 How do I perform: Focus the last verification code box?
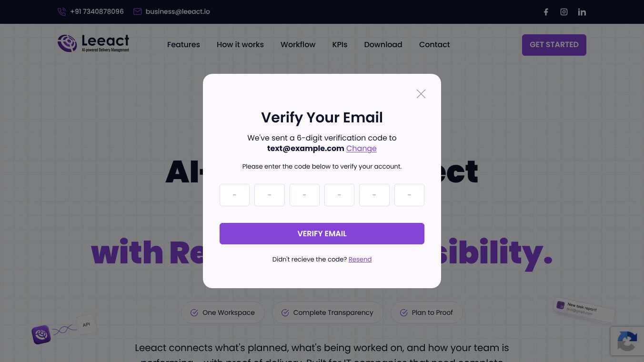coord(409,195)
